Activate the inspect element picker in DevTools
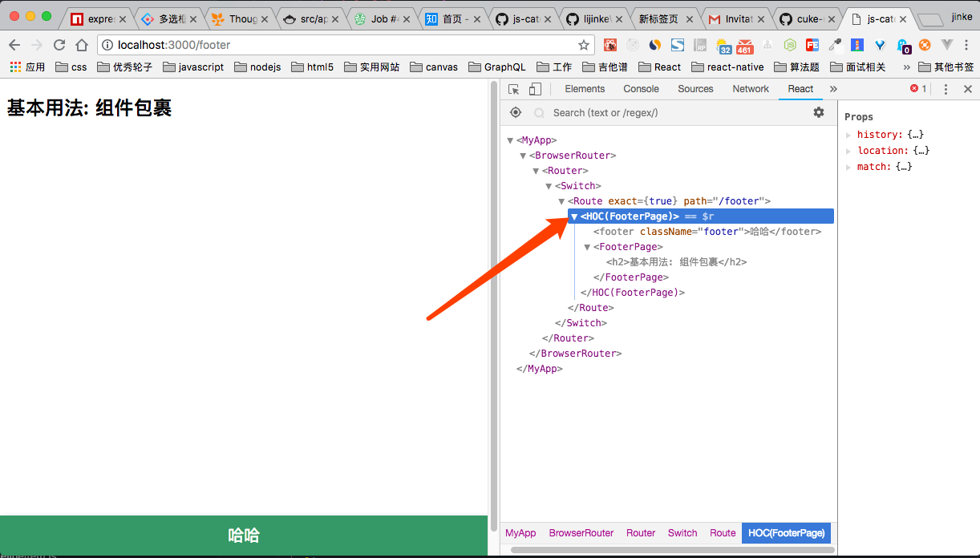This screenshot has height=558, width=980. pyautogui.click(x=514, y=89)
